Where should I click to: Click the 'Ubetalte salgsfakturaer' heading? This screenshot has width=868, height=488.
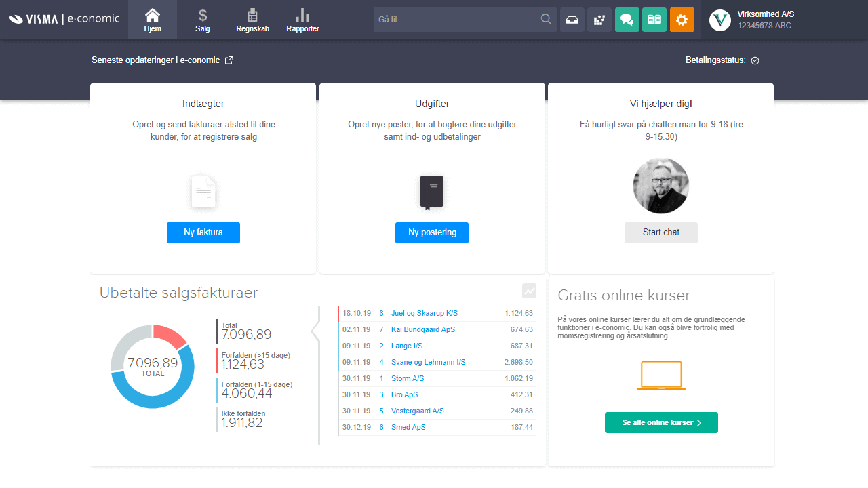pyautogui.click(x=179, y=293)
